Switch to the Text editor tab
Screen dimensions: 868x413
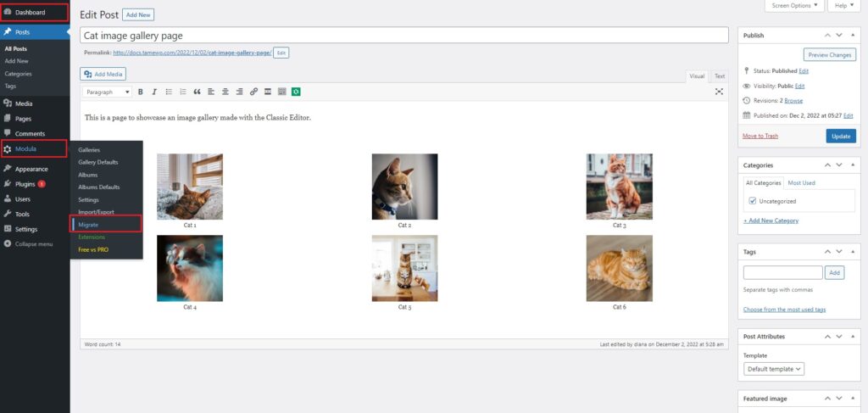click(x=719, y=76)
